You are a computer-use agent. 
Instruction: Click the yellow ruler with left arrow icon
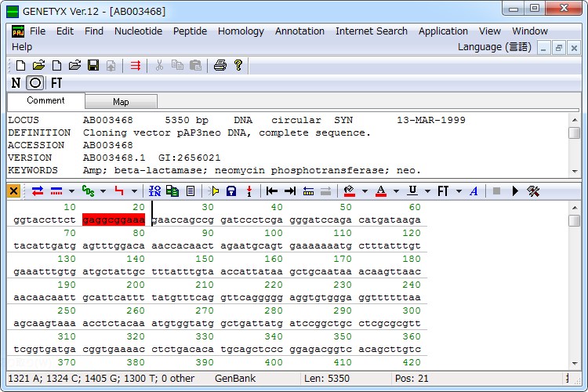pos(308,191)
